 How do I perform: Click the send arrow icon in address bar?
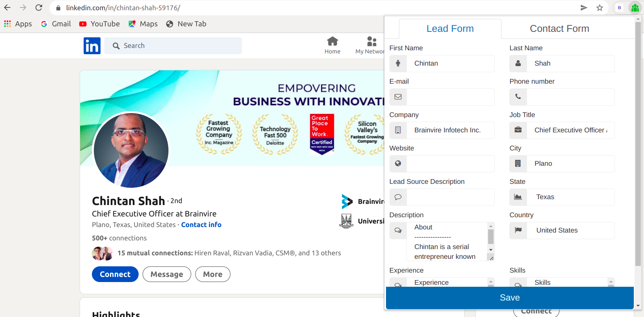pos(584,8)
